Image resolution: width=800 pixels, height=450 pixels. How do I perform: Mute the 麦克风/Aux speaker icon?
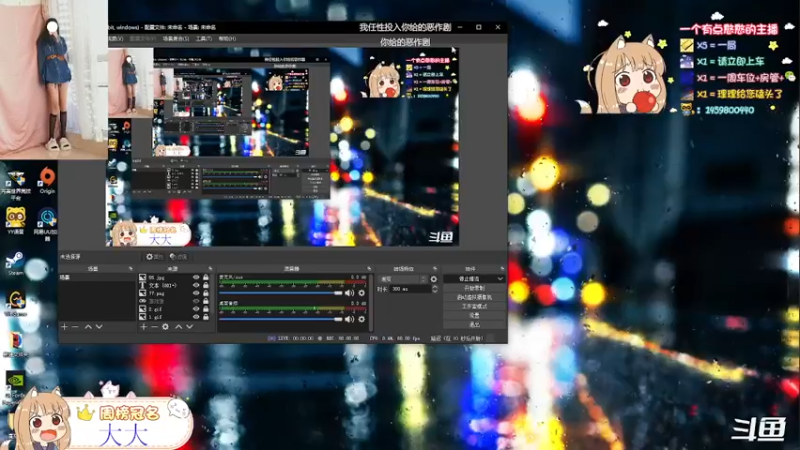coord(349,293)
